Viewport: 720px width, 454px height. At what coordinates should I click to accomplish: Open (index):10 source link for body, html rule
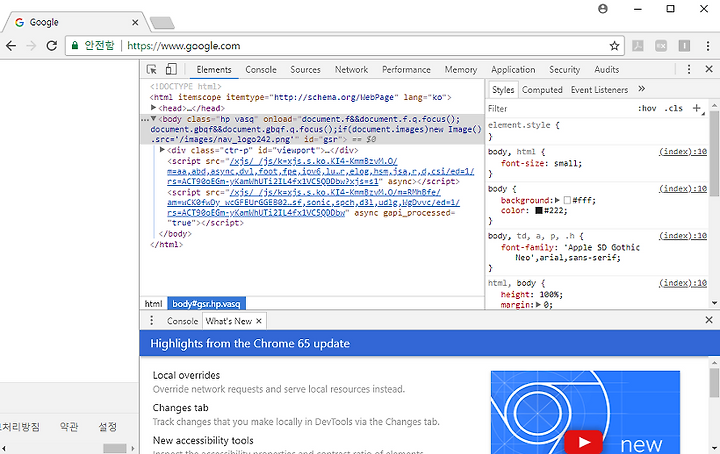(683, 151)
